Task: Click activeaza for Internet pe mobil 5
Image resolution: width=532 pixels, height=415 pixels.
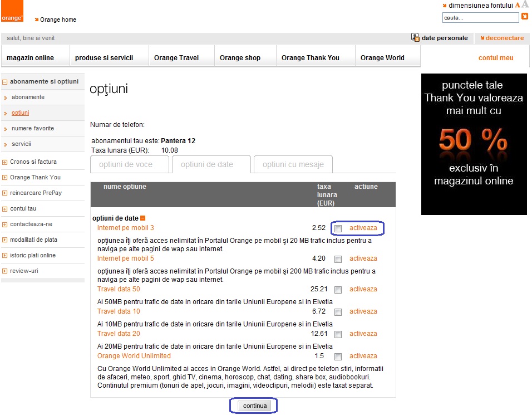Action: pos(363,258)
